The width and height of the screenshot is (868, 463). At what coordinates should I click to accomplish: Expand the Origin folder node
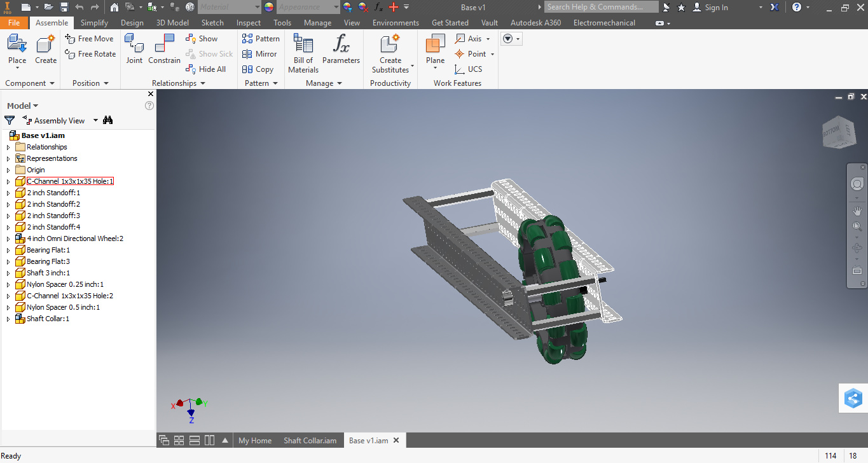pos(8,170)
